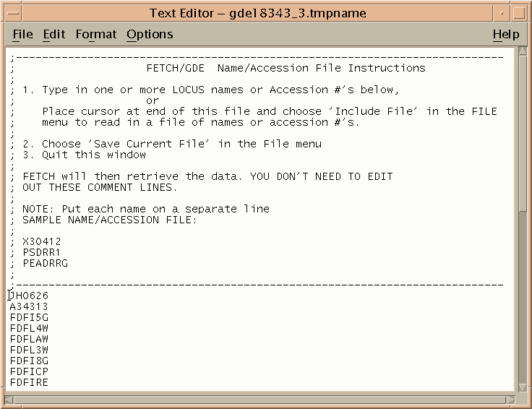Viewport: 532px width, 409px height.
Task: Click the minimize dot button in title bar
Action: pyautogui.click(x=502, y=14)
